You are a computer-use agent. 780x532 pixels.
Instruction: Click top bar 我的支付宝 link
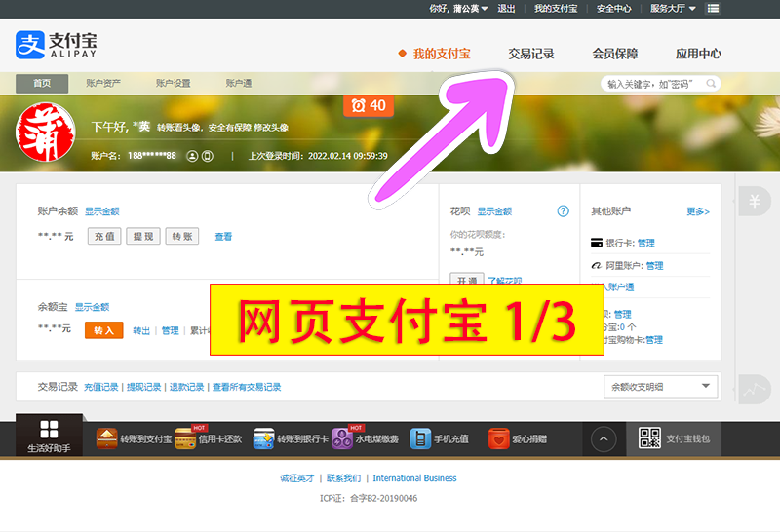tap(556, 9)
